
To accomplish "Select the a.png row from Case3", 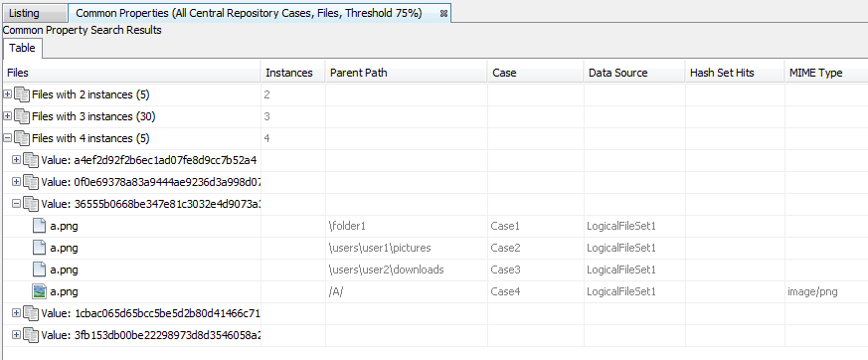I will [x=435, y=270].
